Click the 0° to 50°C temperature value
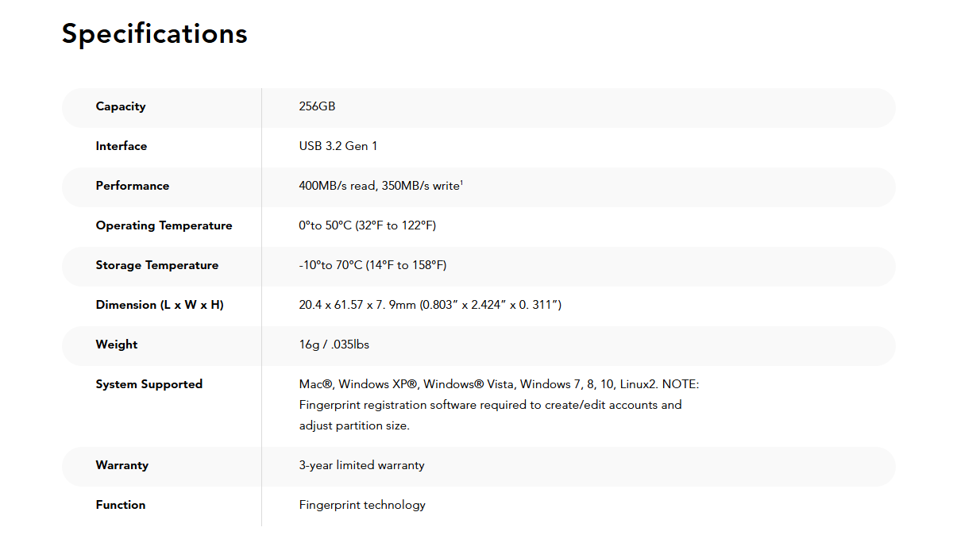 [367, 225]
